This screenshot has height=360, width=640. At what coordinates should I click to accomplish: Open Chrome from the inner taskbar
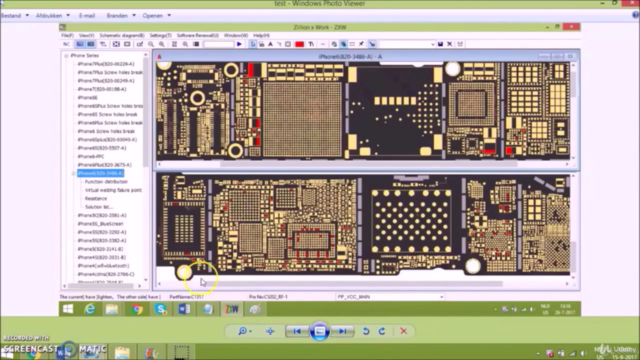137,309
